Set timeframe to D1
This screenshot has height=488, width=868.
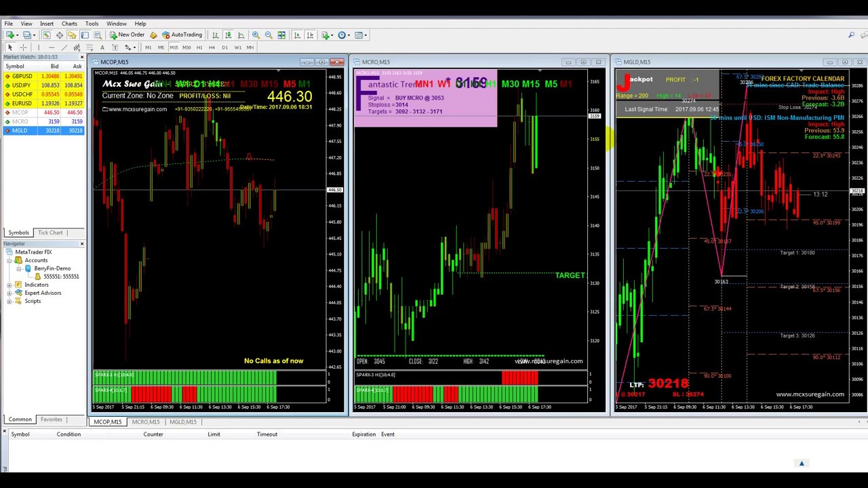[224, 47]
